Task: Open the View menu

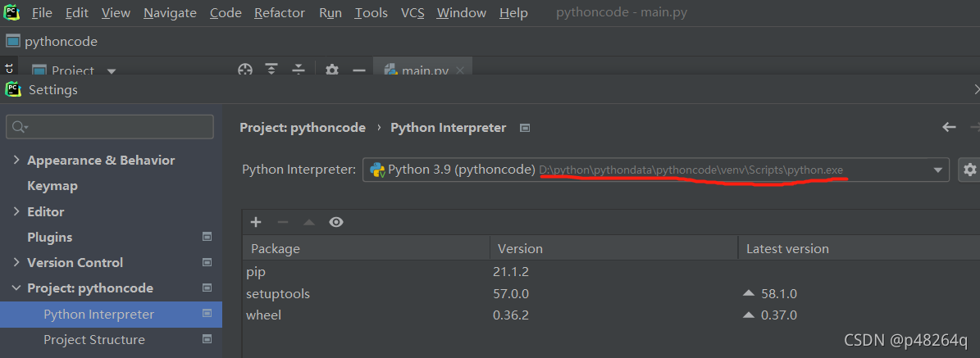Action: tap(116, 12)
